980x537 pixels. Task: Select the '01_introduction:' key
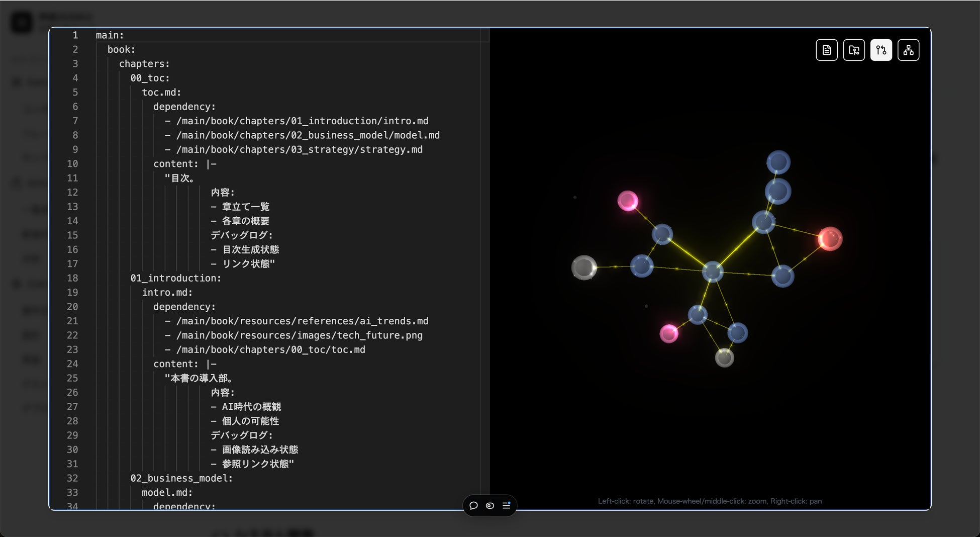(x=175, y=278)
